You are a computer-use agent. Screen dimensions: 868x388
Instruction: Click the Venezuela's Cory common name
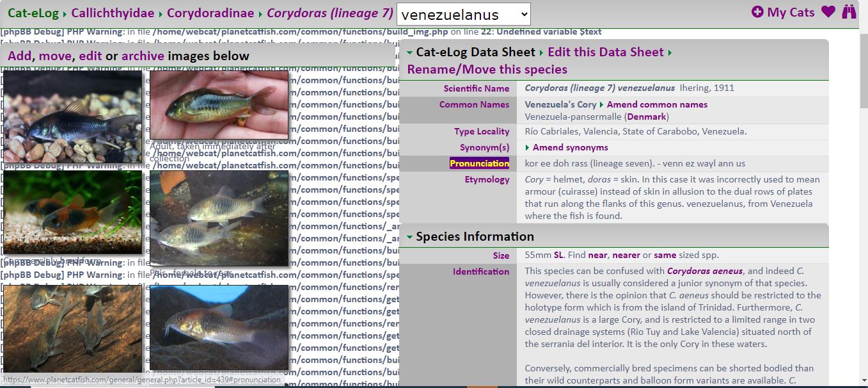[x=560, y=105]
